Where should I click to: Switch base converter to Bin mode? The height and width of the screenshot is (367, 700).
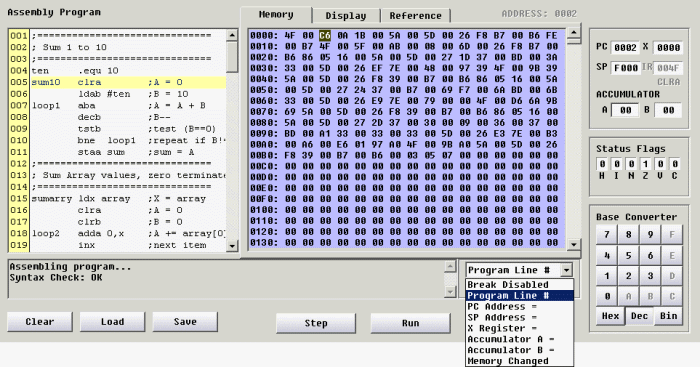668,316
